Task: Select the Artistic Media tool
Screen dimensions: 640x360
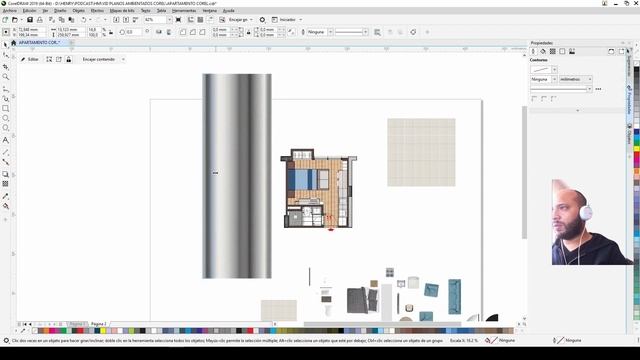Action: point(5,98)
